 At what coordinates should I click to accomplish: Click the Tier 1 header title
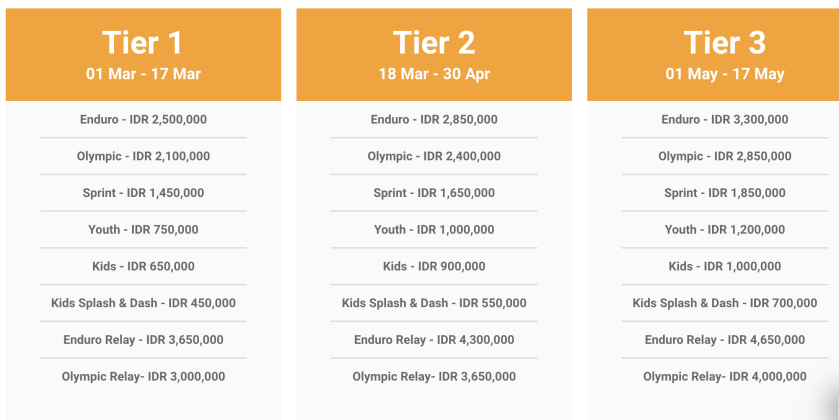tap(143, 42)
